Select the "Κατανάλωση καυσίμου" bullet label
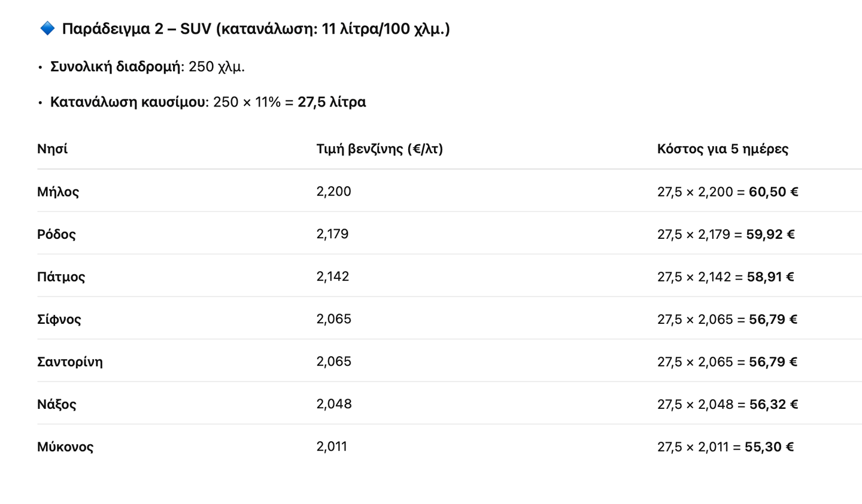 coord(128,102)
